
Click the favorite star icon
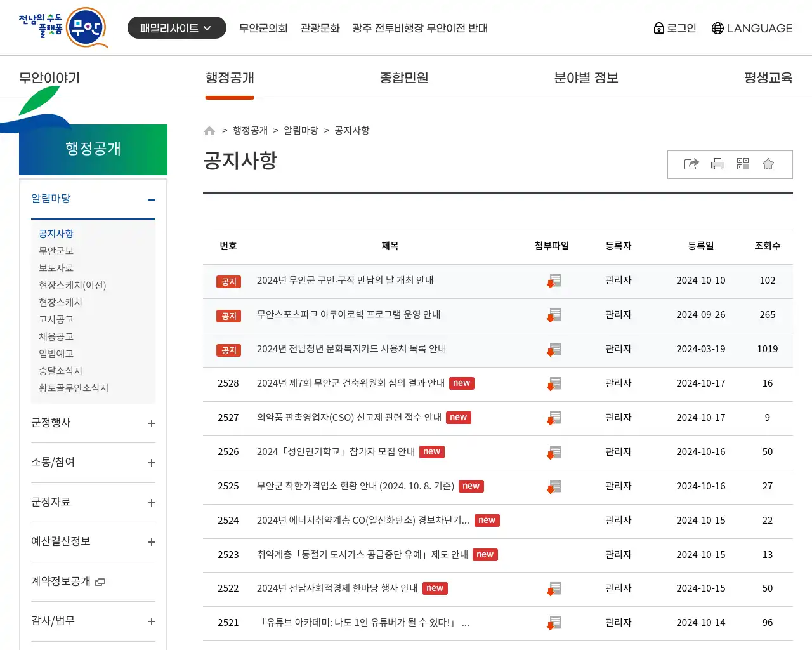pos(768,164)
